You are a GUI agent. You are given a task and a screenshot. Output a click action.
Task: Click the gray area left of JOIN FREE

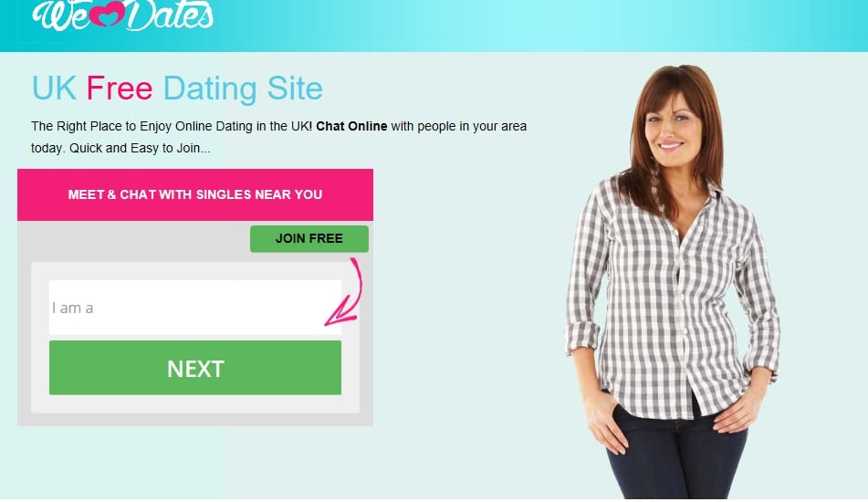coord(133,239)
